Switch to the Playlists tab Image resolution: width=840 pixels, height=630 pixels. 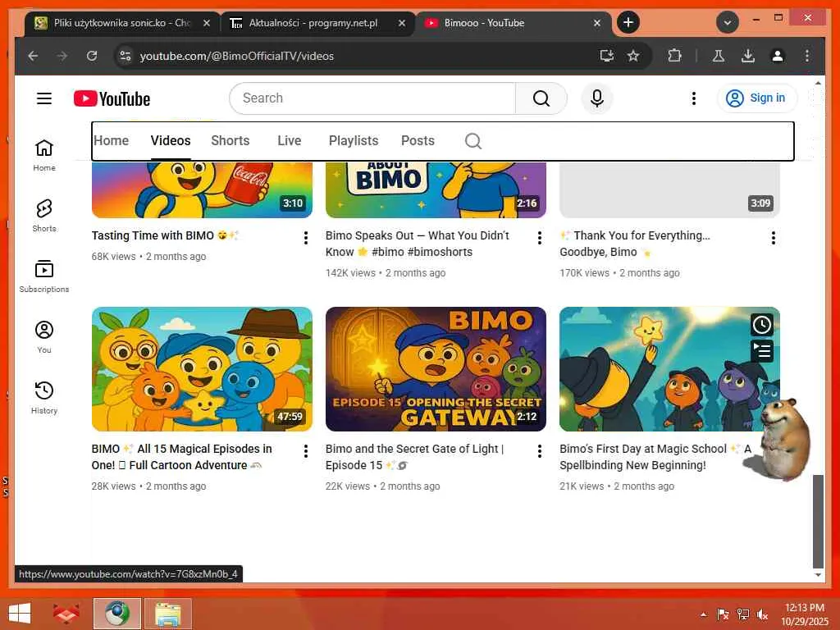tap(354, 141)
